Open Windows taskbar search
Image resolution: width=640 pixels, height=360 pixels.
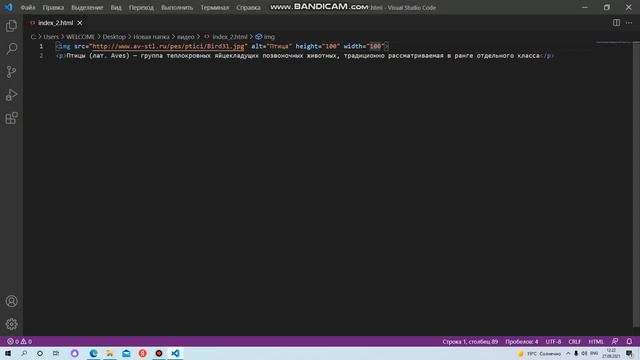24,353
